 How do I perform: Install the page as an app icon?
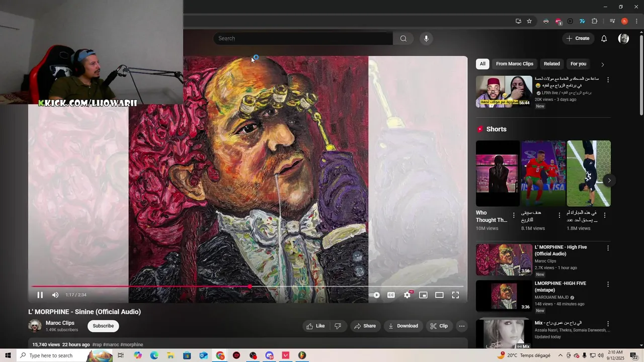click(518, 21)
